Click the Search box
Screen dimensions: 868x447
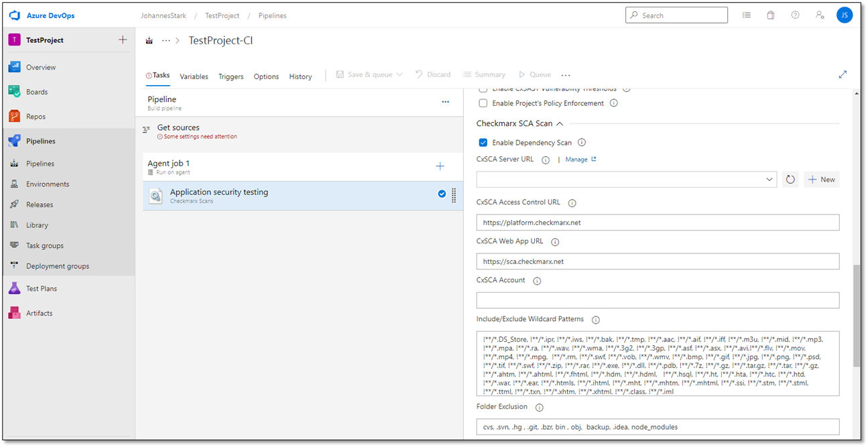pos(676,15)
